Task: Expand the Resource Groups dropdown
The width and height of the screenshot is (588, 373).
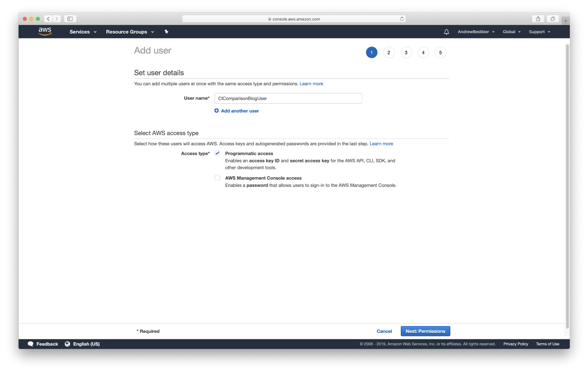Action: (130, 32)
